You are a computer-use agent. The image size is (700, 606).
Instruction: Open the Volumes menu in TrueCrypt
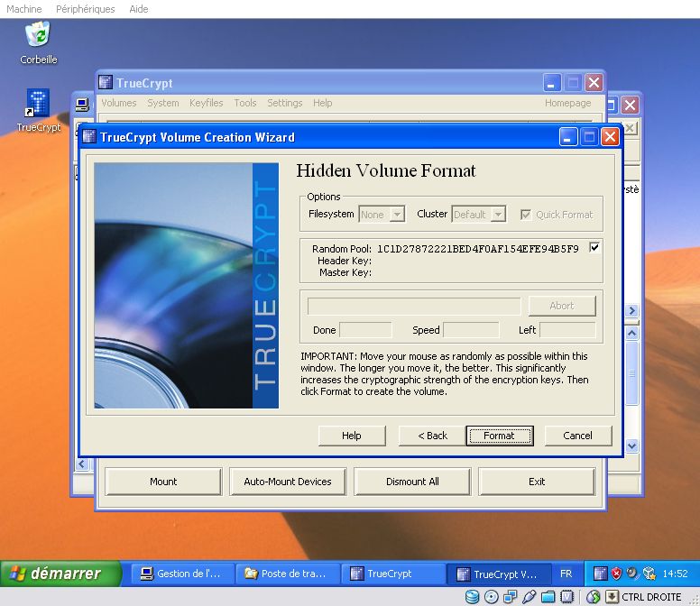[x=119, y=103]
